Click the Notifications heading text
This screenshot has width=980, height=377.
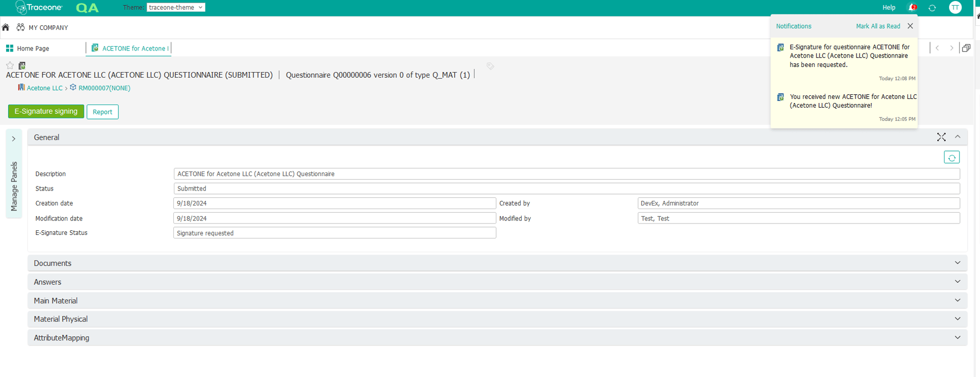point(794,26)
